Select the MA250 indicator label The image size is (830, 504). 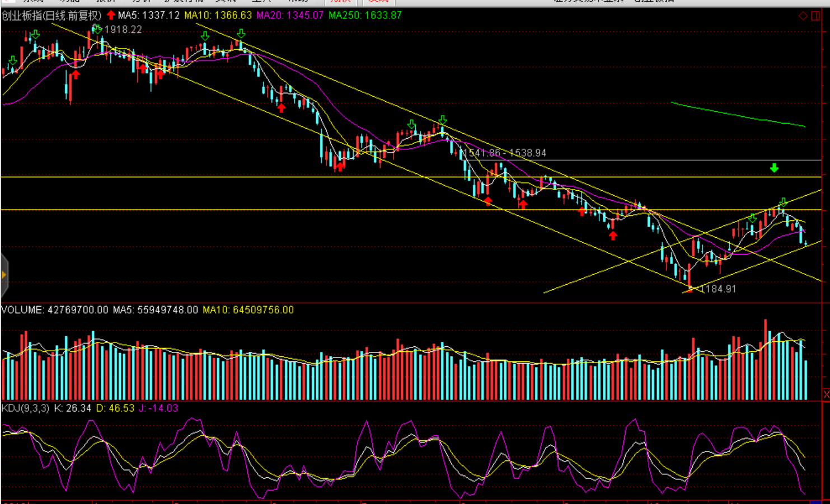pyautogui.click(x=365, y=16)
